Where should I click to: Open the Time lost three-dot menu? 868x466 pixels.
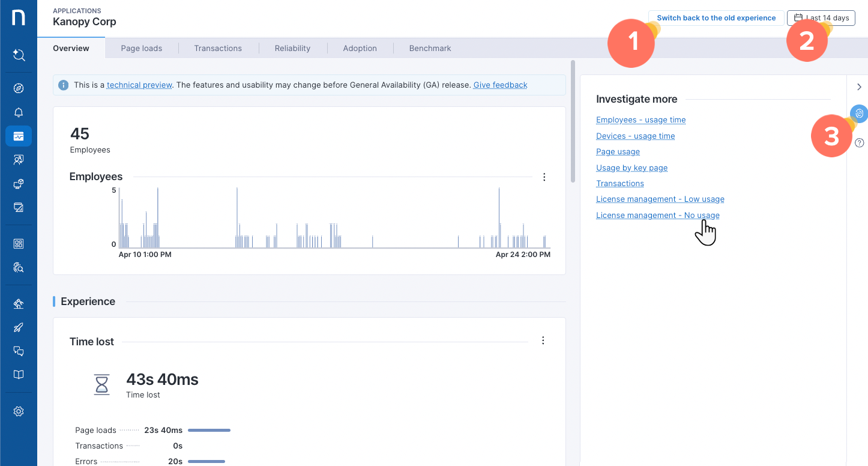(543, 340)
